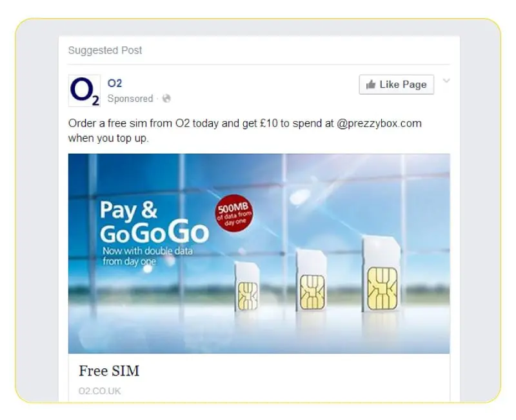The image size is (516, 420).
Task: Click the Sponsored label
Action: [x=130, y=99]
